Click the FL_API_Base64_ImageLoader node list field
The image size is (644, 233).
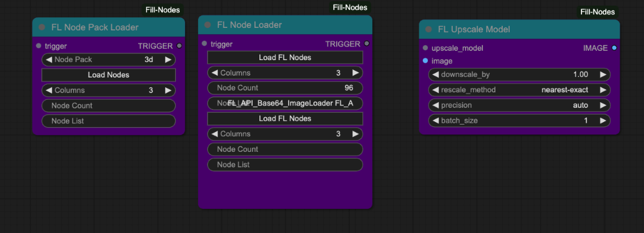[285, 103]
